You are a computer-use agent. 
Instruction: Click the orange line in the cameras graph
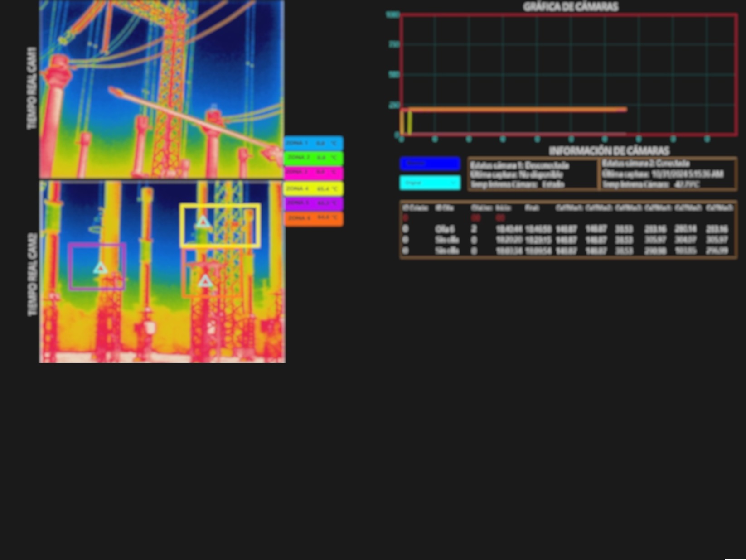[517, 110]
